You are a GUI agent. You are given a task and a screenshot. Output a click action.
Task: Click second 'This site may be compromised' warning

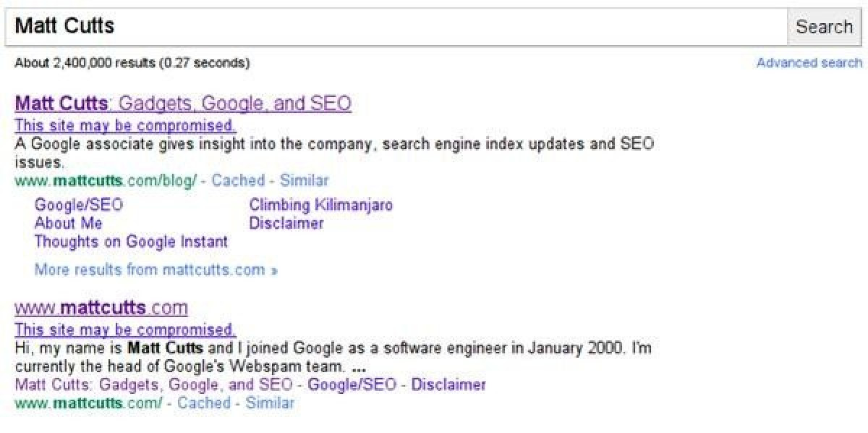[x=125, y=330]
